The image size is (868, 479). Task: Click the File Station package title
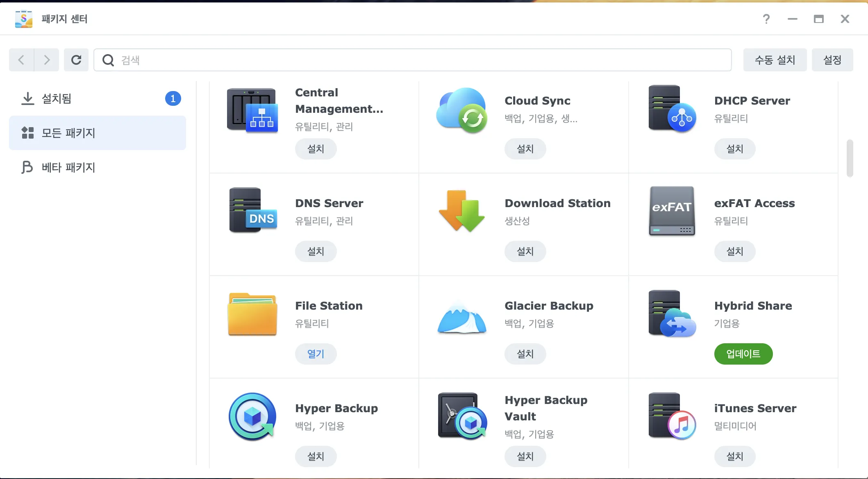pyautogui.click(x=329, y=306)
